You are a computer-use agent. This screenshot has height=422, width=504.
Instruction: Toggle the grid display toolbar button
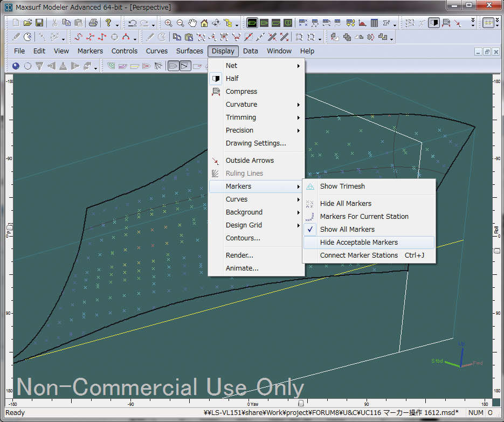(x=488, y=23)
